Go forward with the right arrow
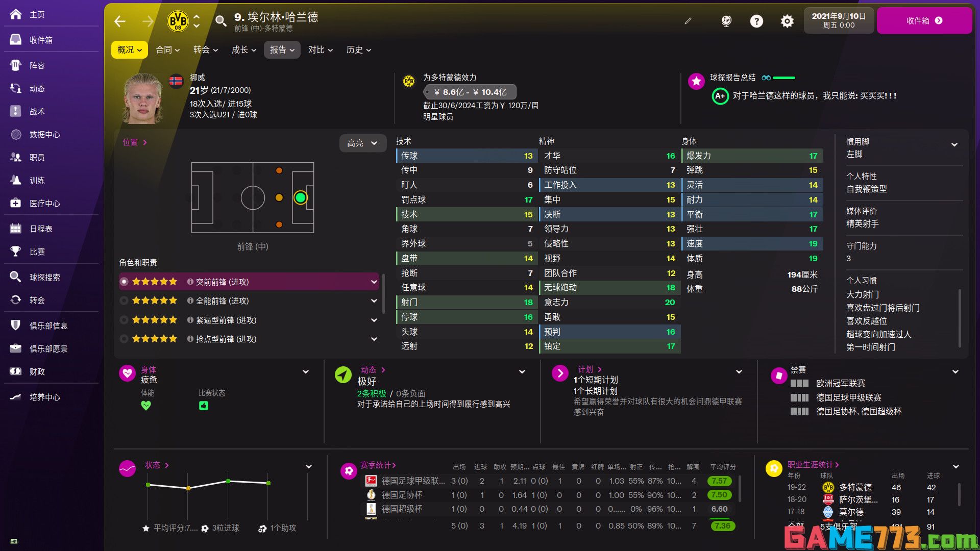 tap(148, 21)
